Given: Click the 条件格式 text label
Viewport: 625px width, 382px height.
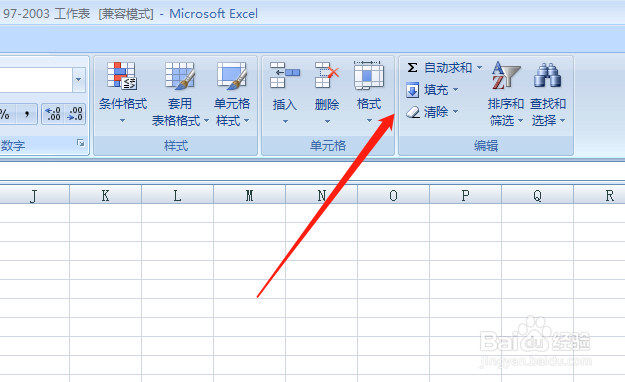Looking at the screenshot, I should pos(123,104).
